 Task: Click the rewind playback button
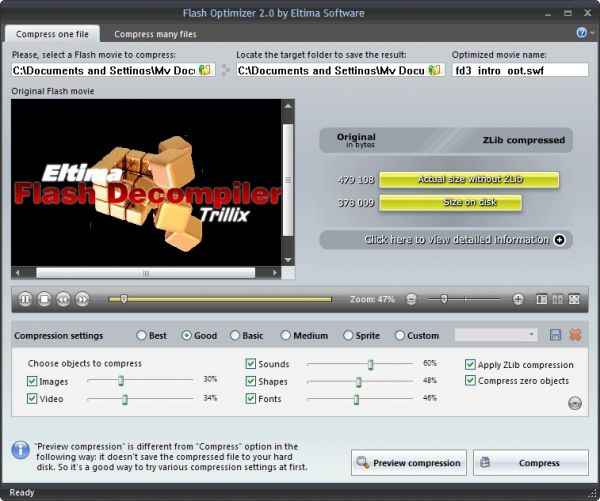coord(63,299)
